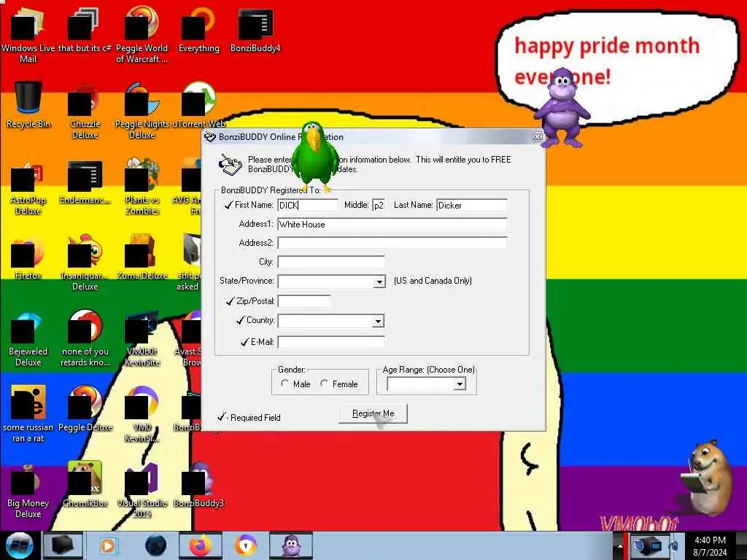Click the green parrot agent character
This screenshot has width=747, height=560.
(x=314, y=156)
